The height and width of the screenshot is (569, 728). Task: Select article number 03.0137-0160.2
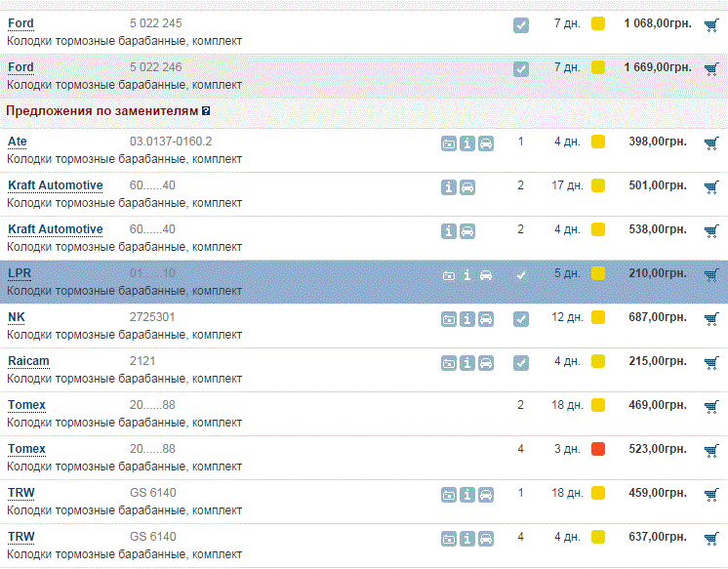[x=171, y=142]
